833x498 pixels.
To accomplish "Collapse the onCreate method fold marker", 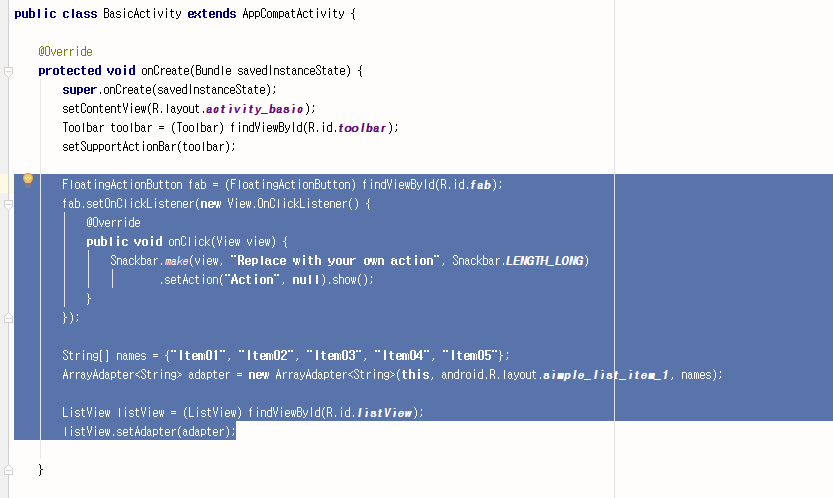I will click(8, 71).
